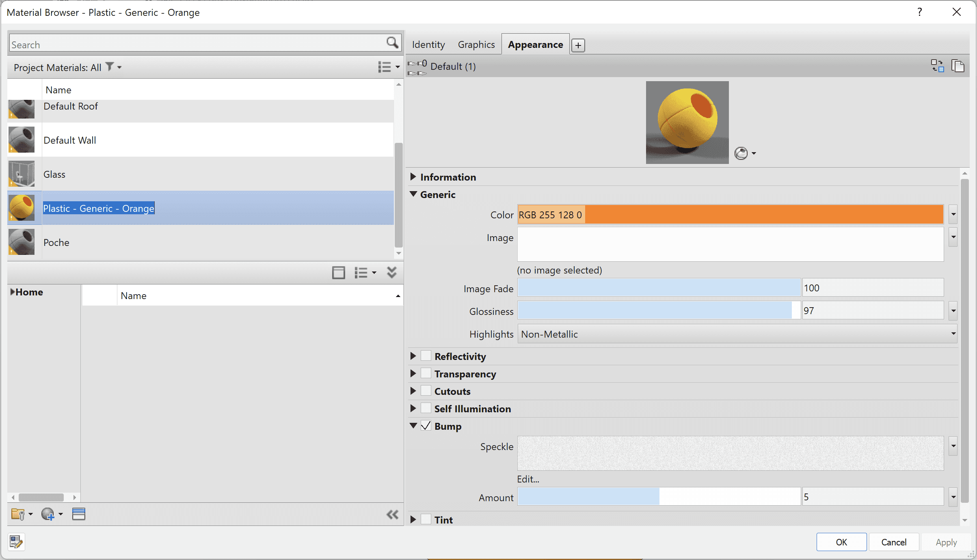977x560 pixels.
Task: Click the Apply button
Action: click(x=946, y=542)
